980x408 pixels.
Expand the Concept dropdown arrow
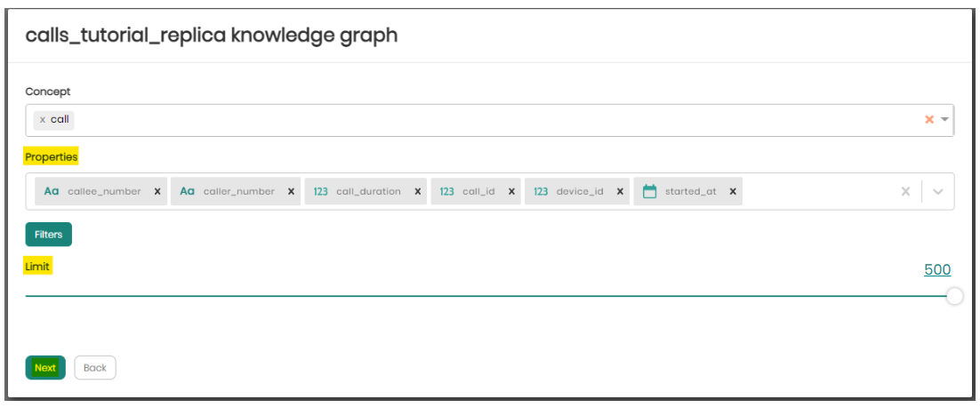(x=944, y=119)
